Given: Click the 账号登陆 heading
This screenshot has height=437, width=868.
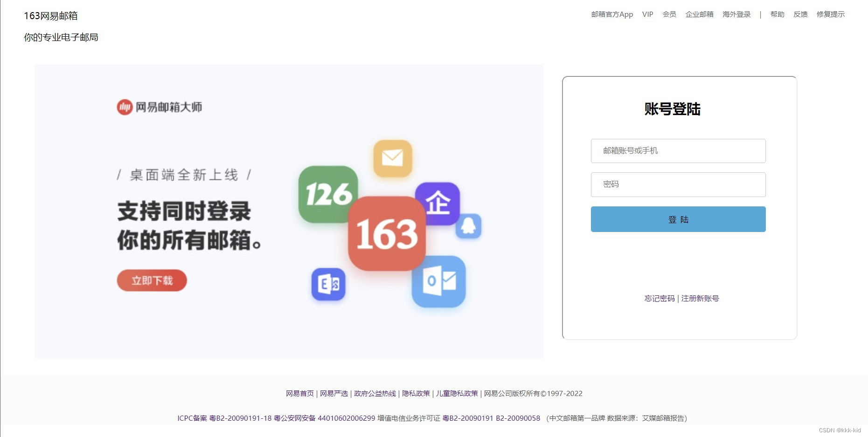Looking at the screenshot, I should click(x=672, y=109).
